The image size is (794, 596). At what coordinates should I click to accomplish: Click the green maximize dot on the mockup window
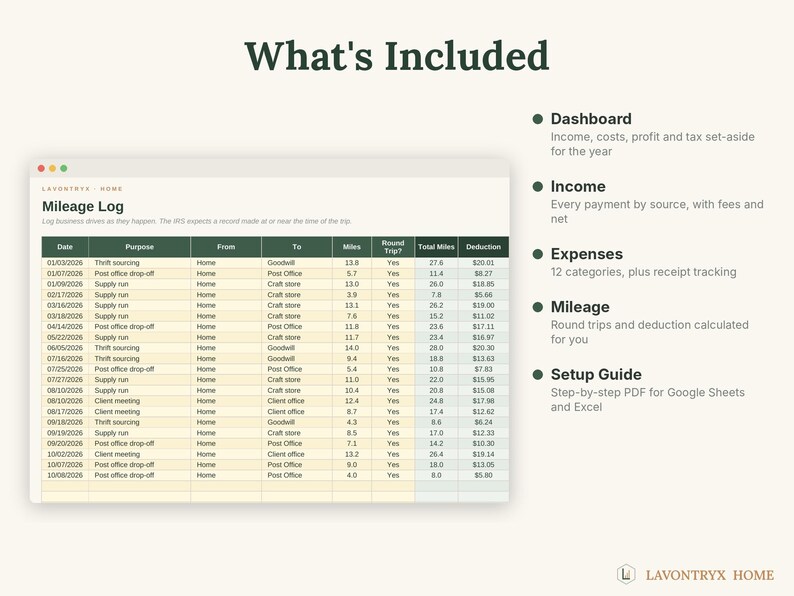click(63, 168)
